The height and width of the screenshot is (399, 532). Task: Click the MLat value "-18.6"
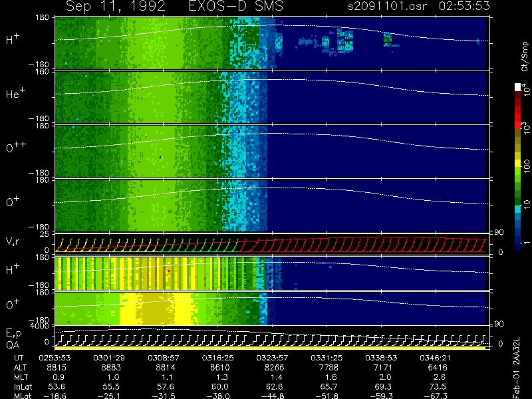(x=55, y=396)
